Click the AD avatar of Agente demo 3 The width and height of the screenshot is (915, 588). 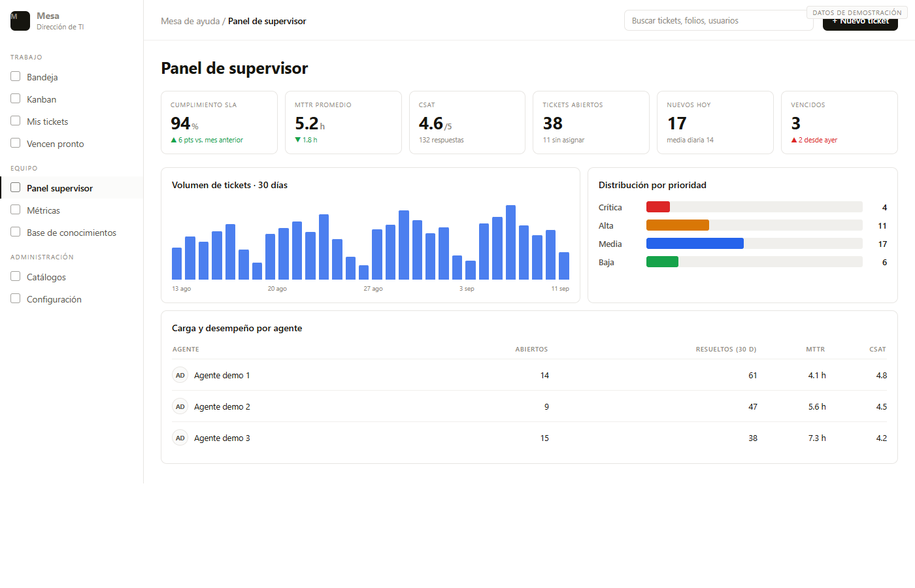click(x=180, y=438)
